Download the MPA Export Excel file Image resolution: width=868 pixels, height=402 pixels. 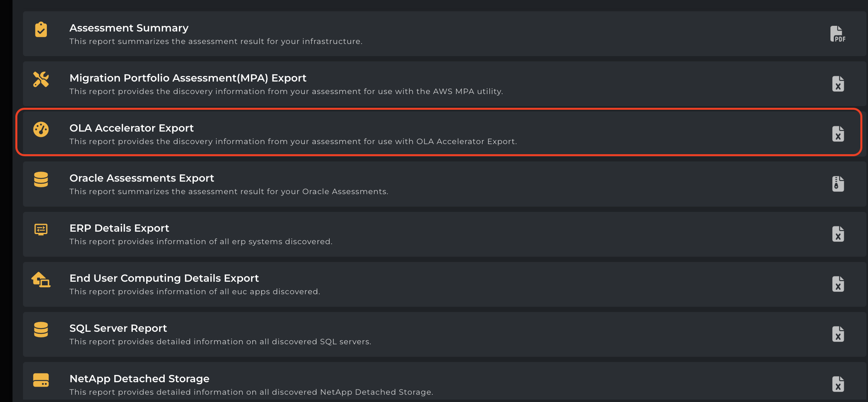pyautogui.click(x=838, y=84)
